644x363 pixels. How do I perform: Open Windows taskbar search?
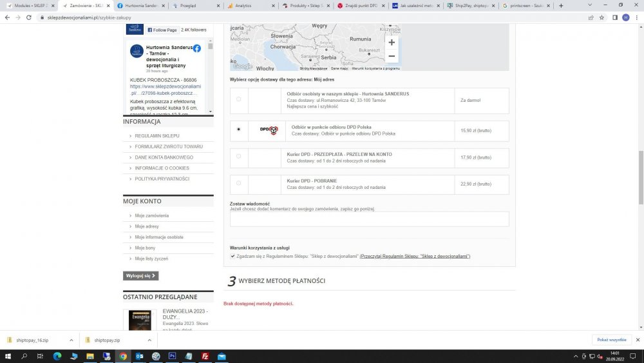click(x=24, y=356)
